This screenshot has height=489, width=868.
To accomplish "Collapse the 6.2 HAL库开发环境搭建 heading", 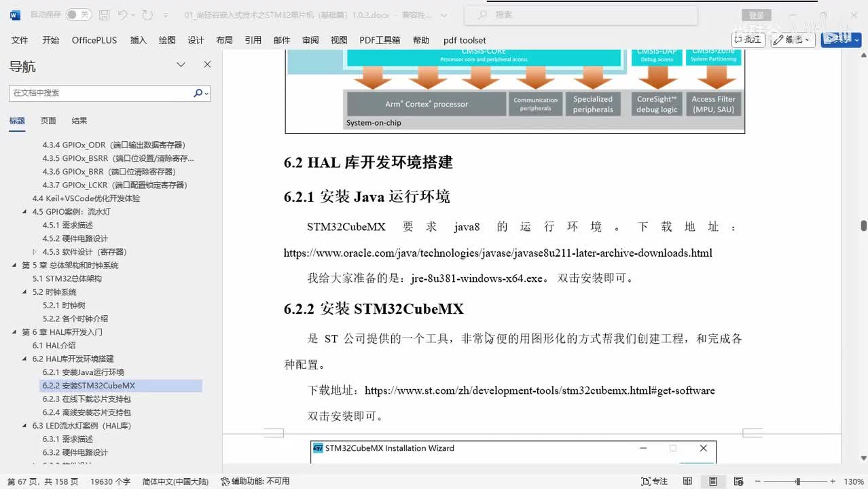I will tap(25, 359).
